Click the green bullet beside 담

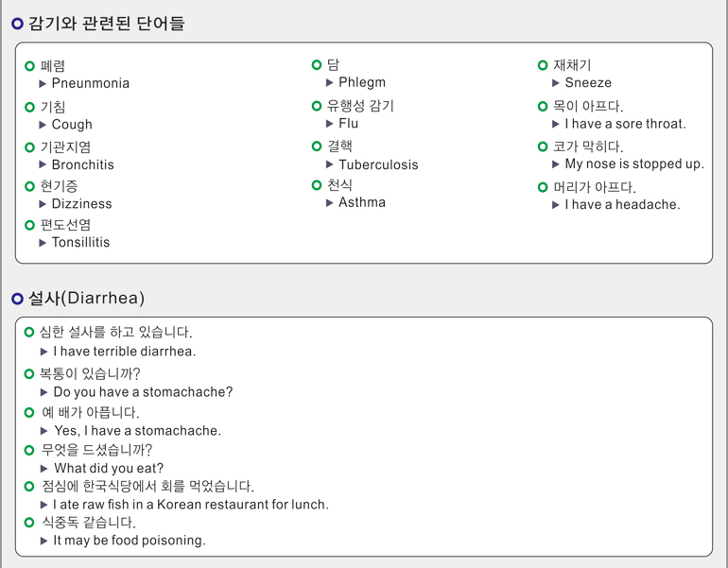(x=317, y=64)
